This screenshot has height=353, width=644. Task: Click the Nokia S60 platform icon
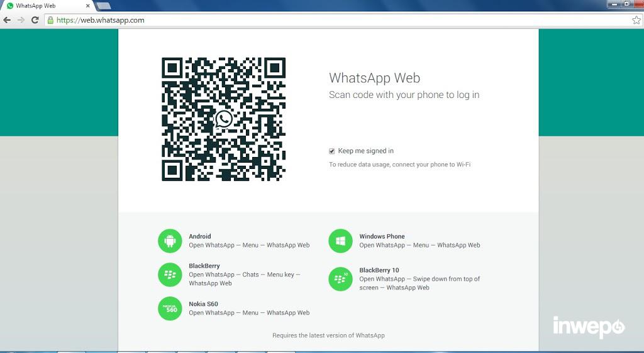[170, 308]
